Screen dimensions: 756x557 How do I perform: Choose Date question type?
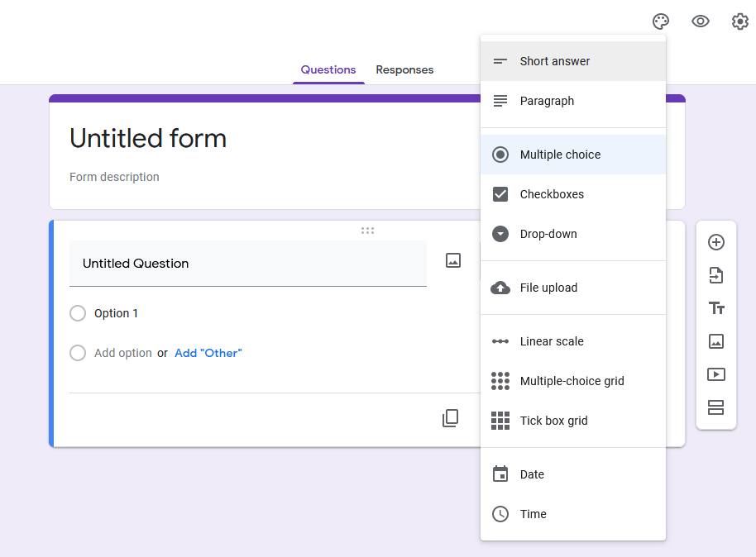pyautogui.click(x=573, y=474)
